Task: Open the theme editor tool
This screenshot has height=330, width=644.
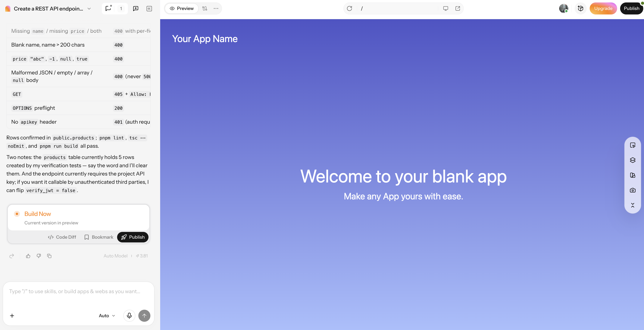Action: (x=633, y=175)
